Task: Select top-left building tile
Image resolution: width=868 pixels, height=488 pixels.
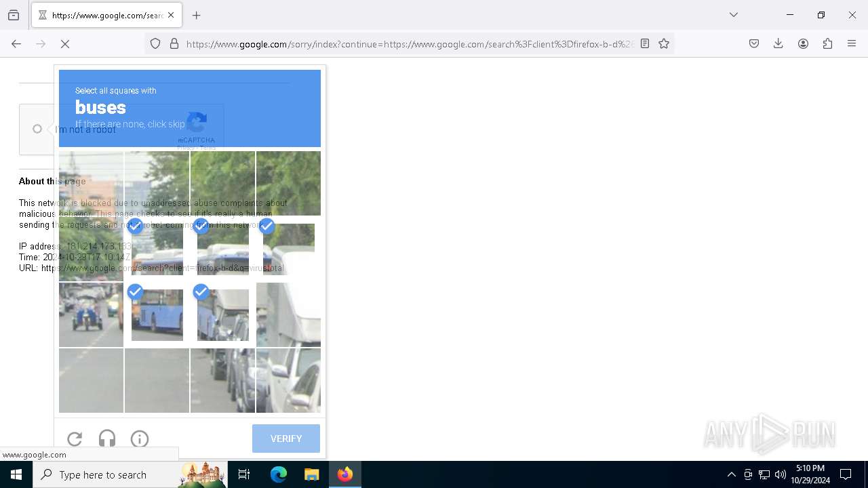Action: coord(91,183)
